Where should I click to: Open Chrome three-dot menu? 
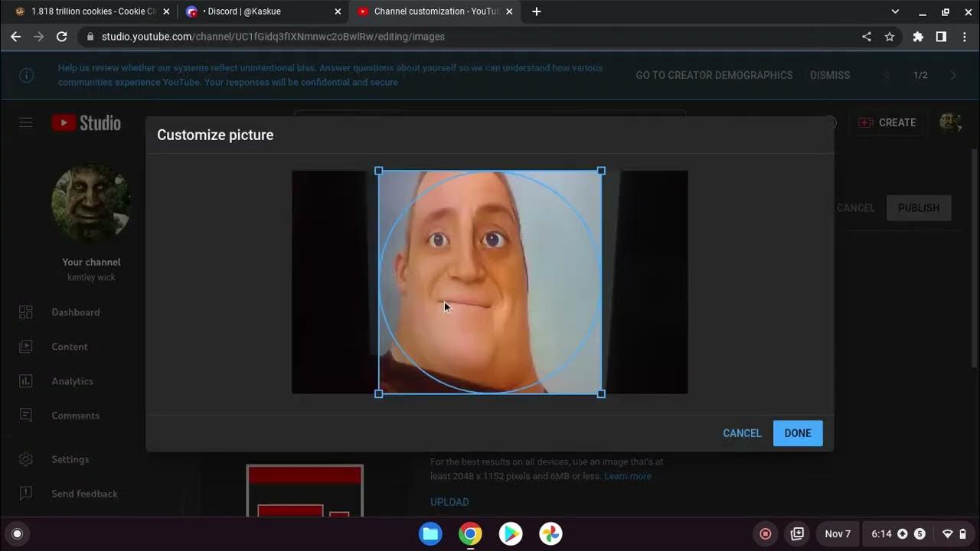[964, 37]
